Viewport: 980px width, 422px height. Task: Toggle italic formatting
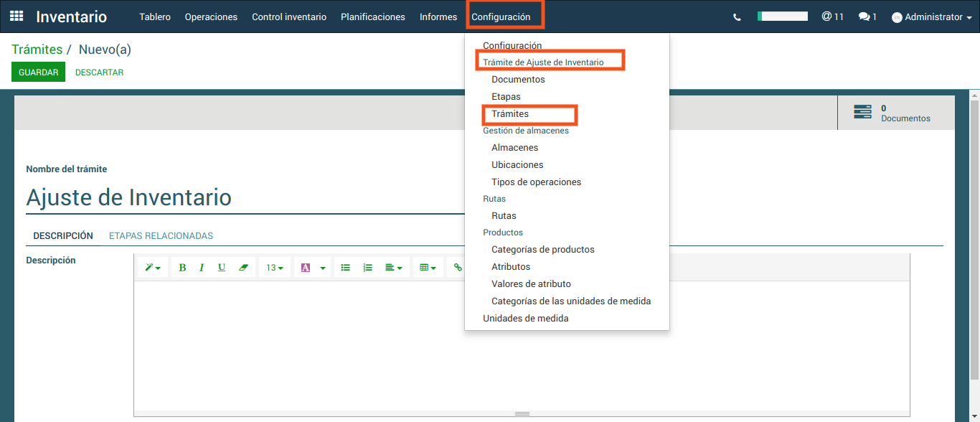click(202, 268)
